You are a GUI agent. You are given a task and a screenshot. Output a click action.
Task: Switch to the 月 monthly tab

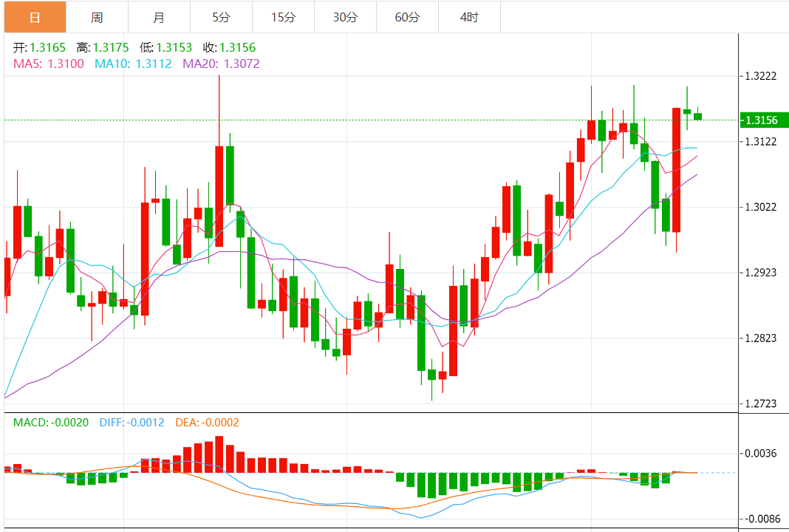tap(159, 17)
